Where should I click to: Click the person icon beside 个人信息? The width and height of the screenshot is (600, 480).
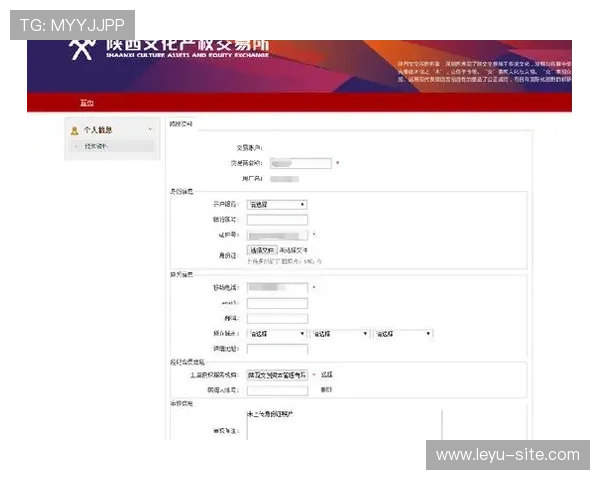(75, 131)
